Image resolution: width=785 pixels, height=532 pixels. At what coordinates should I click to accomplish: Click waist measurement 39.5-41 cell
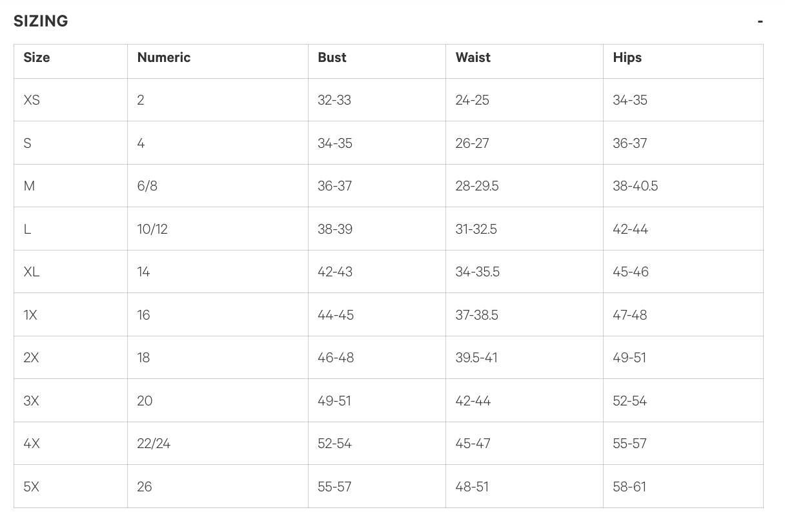(476, 358)
